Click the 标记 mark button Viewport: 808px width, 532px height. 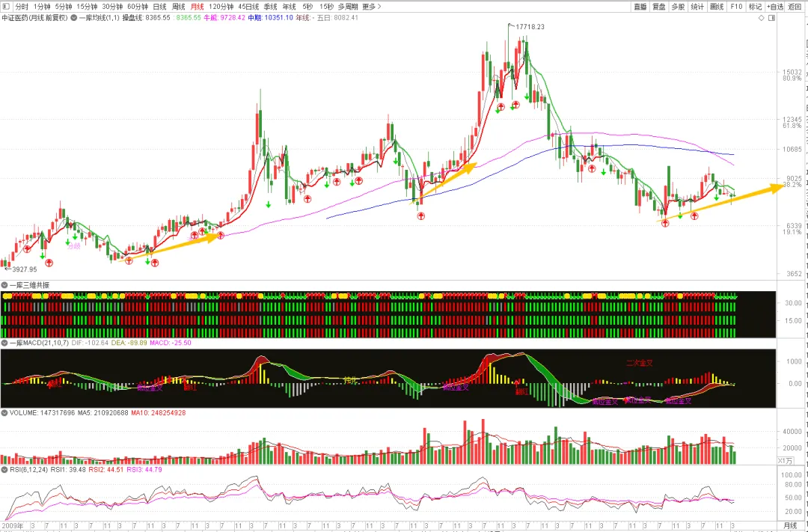[x=756, y=7]
